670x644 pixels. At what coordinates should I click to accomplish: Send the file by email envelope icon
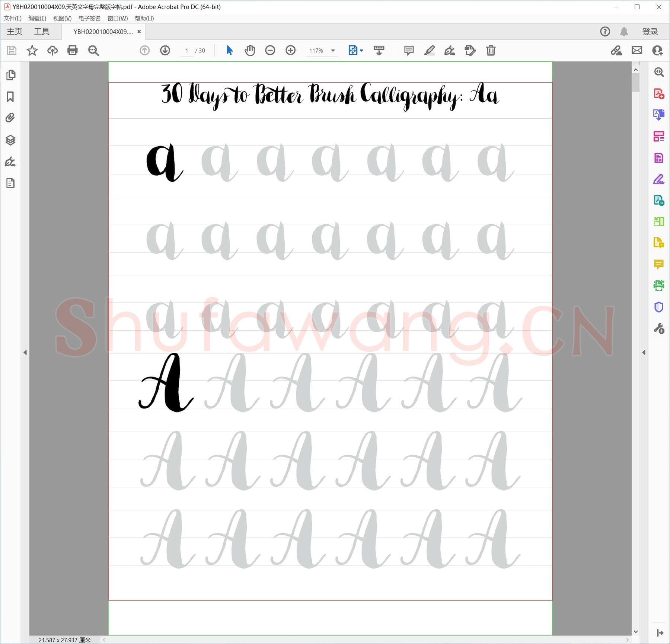[637, 50]
